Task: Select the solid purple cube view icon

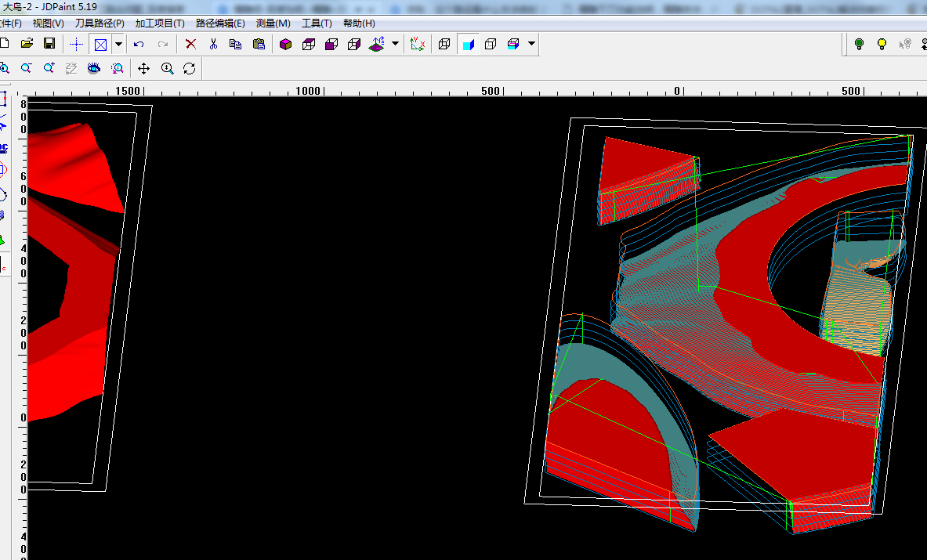Action: tap(285, 45)
